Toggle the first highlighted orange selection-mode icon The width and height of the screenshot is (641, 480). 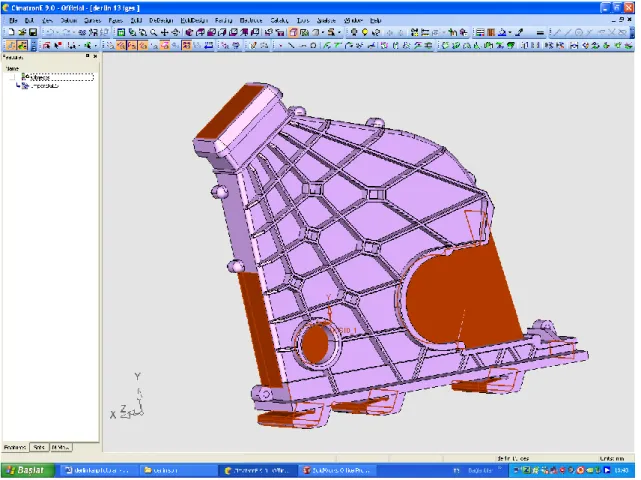(x=11, y=45)
